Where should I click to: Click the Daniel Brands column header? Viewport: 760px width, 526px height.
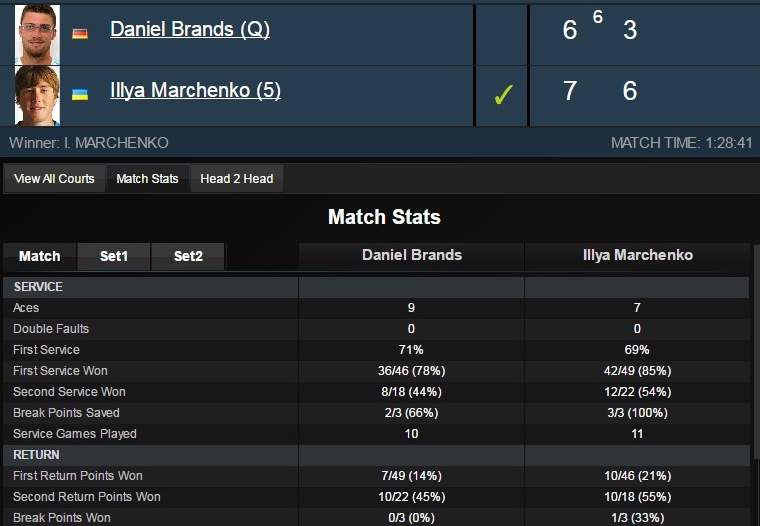tap(412, 255)
